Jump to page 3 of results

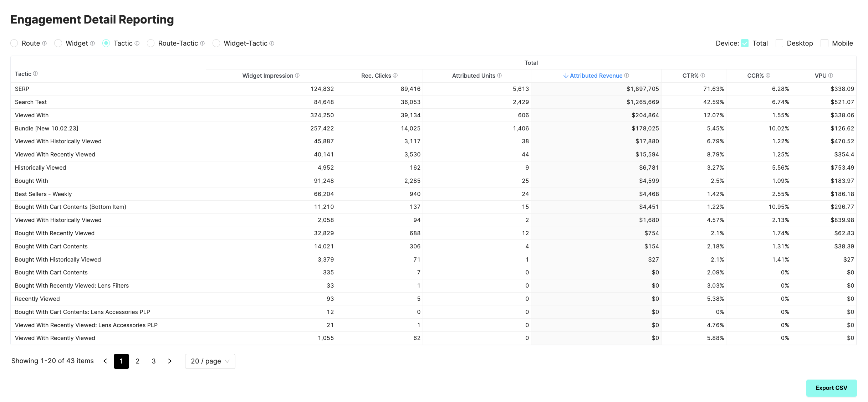(154, 361)
